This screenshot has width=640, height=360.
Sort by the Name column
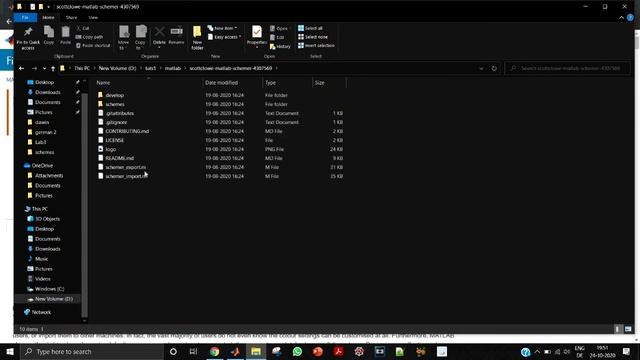(149, 82)
